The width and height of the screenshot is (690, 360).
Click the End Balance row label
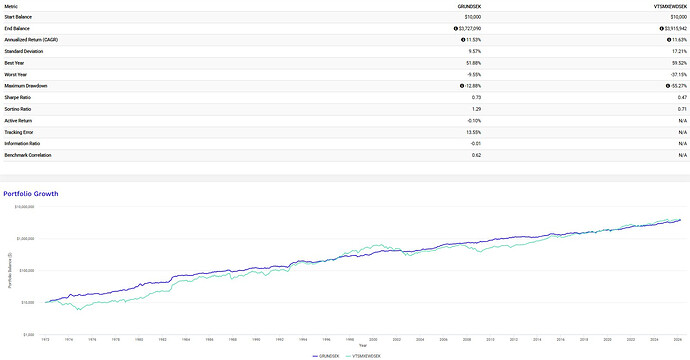click(x=17, y=29)
